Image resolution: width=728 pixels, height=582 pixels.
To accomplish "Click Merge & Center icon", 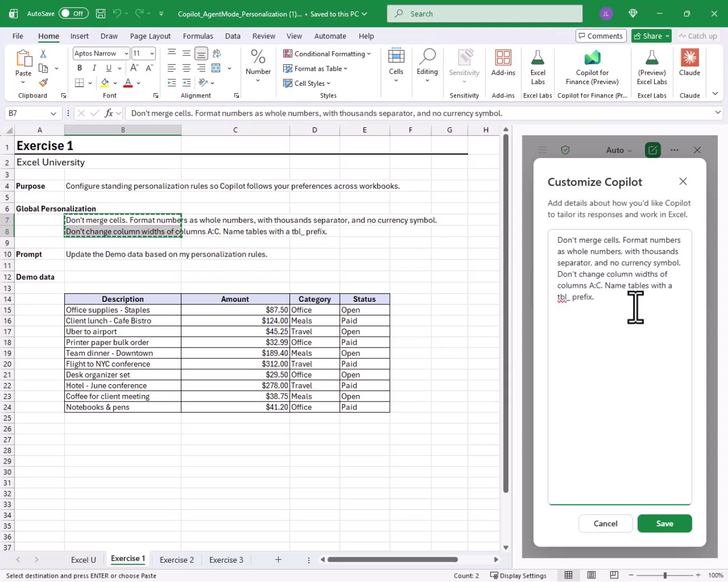I will coord(216,68).
